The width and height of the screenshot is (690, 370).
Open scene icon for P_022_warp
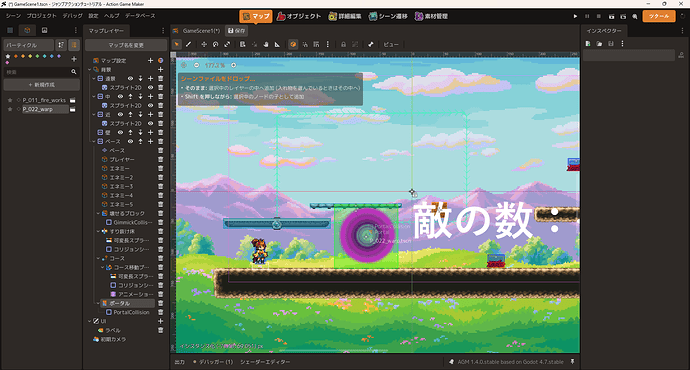coord(73,109)
